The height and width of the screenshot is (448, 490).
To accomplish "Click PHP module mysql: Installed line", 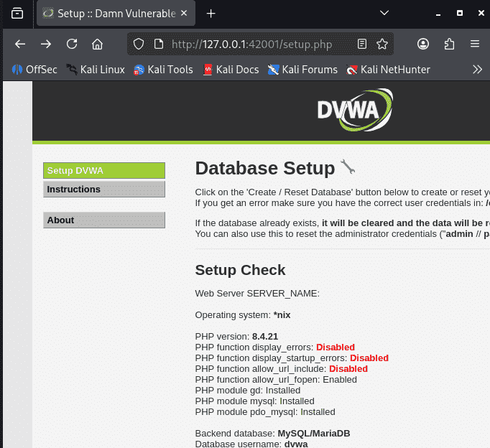I will pyautogui.click(x=254, y=401).
